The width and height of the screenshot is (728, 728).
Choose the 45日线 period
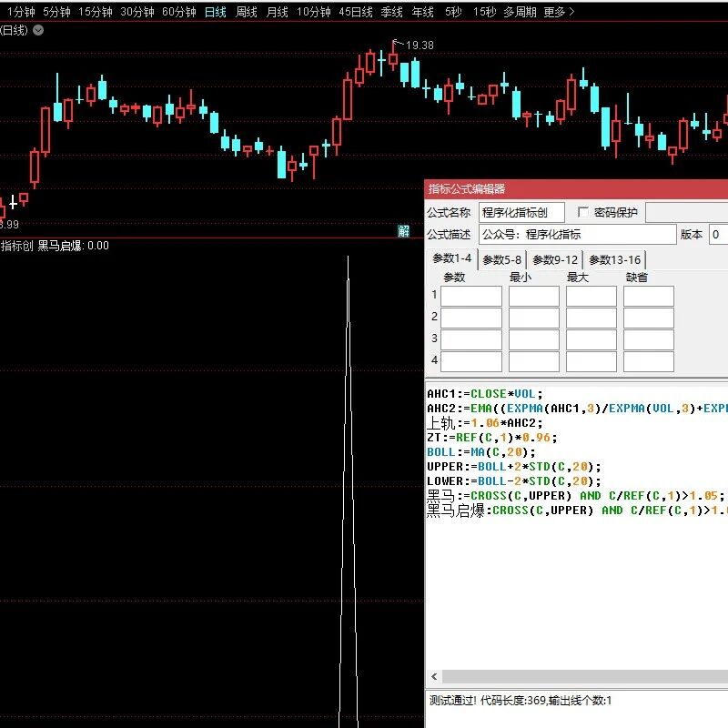click(356, 12)
